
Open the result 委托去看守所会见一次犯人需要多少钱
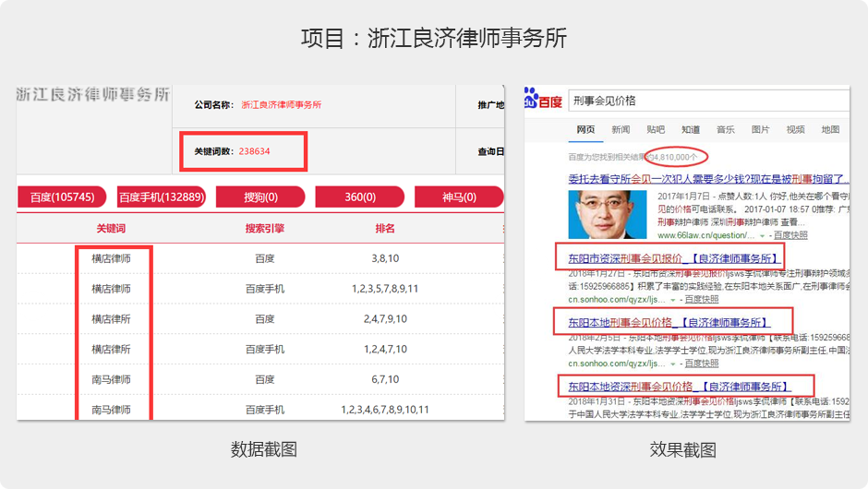click(x=708, y=179)
